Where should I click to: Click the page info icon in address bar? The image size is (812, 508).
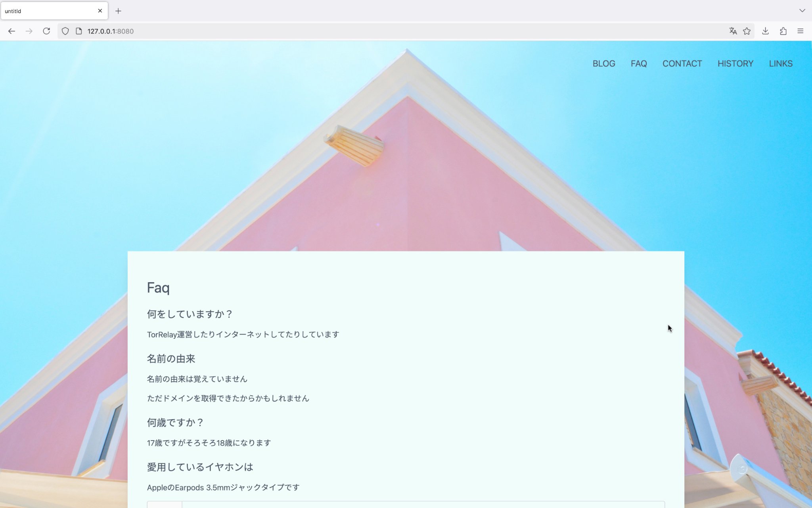tap(79, 31)
